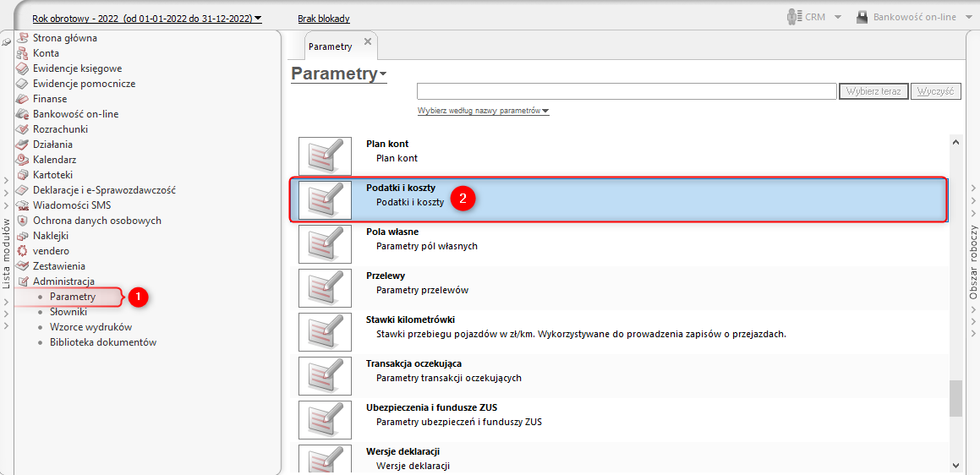980x475 pixels.
Task: Open the Plan kont parameter icon
Action: pyautogui.click(x=325, y=155)
